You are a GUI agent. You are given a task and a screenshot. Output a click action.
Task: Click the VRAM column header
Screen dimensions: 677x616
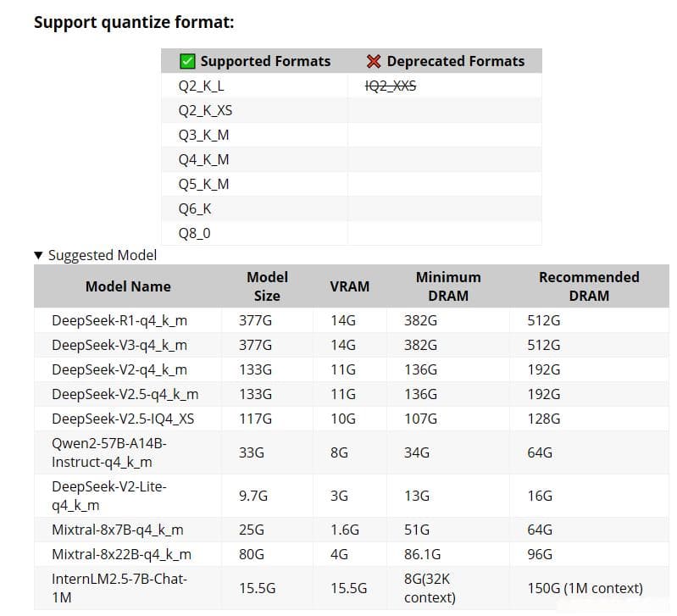350,286
